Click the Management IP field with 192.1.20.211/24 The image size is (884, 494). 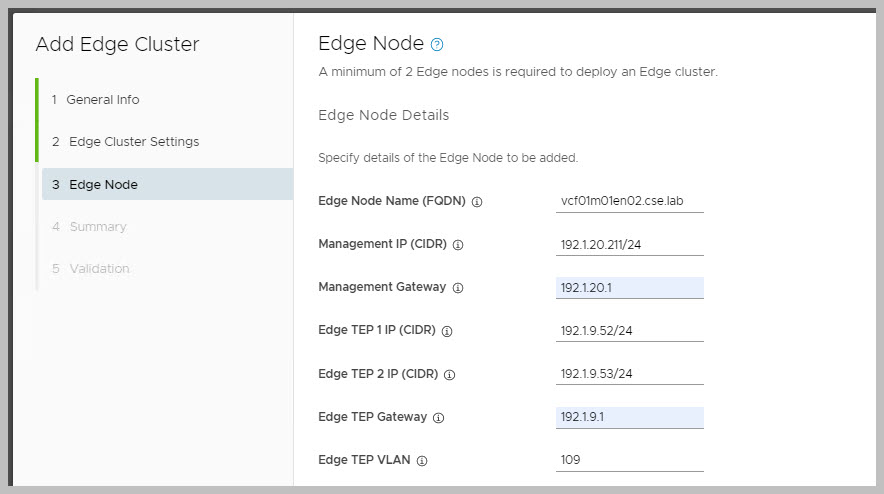[629, 244]
